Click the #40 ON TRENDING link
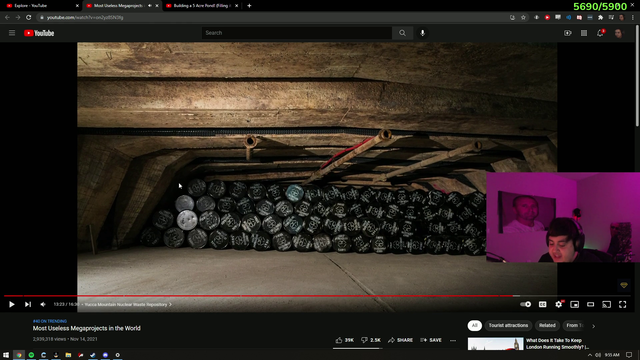Viewport: 640px width, 360px height. 50,321
